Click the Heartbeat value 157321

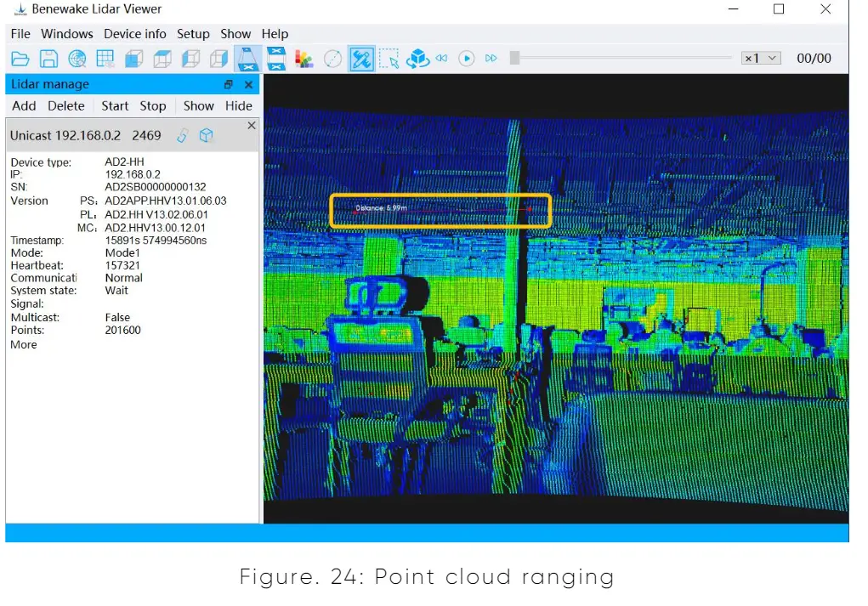click(122, 266)
